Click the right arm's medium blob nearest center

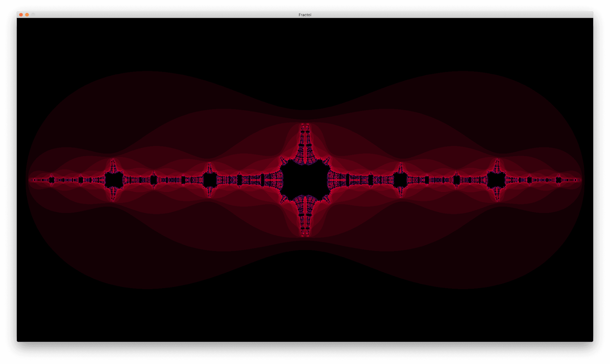click(400, 180)
